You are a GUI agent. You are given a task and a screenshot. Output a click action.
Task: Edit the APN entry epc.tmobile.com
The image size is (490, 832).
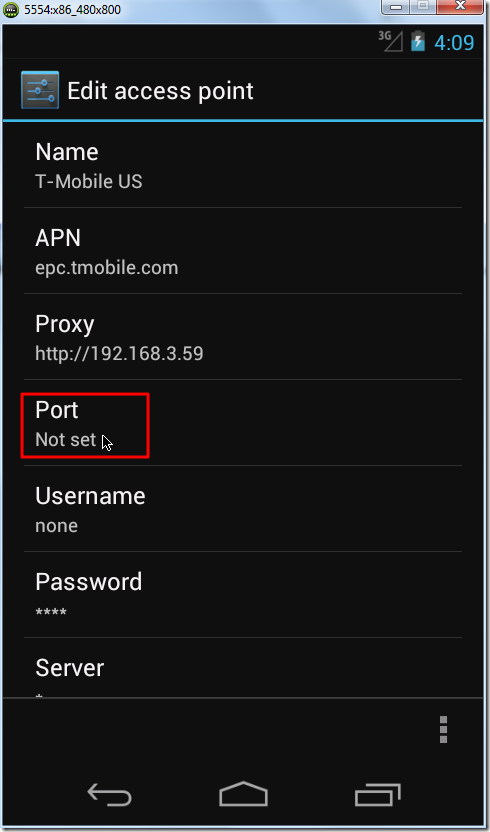[x=243, y=251]
